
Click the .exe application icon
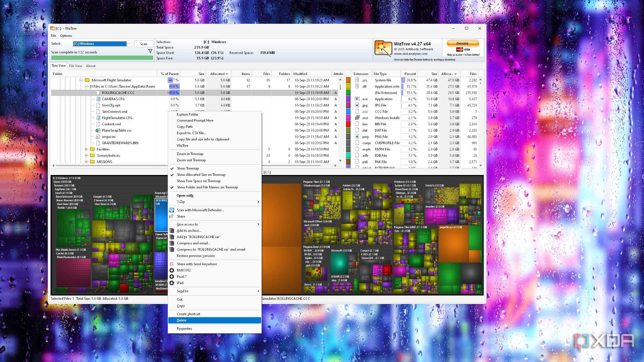(357, 99)
